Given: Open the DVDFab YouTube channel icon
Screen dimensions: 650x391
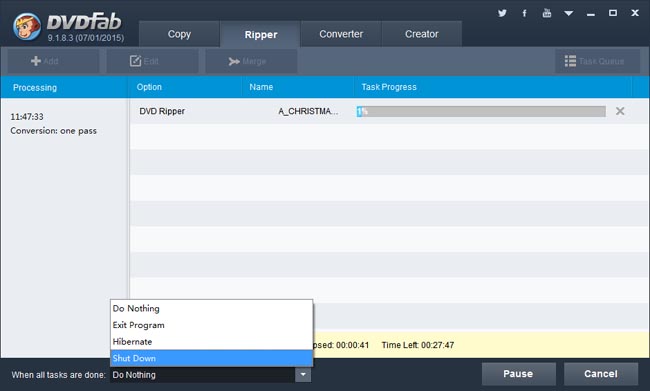Looking at the screenshot, I should point(547,13).
